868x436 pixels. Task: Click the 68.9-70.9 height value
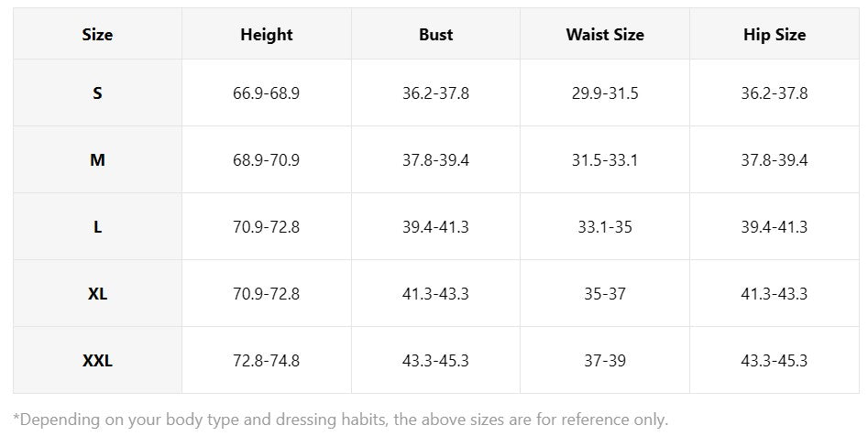[x=267, y=160]
